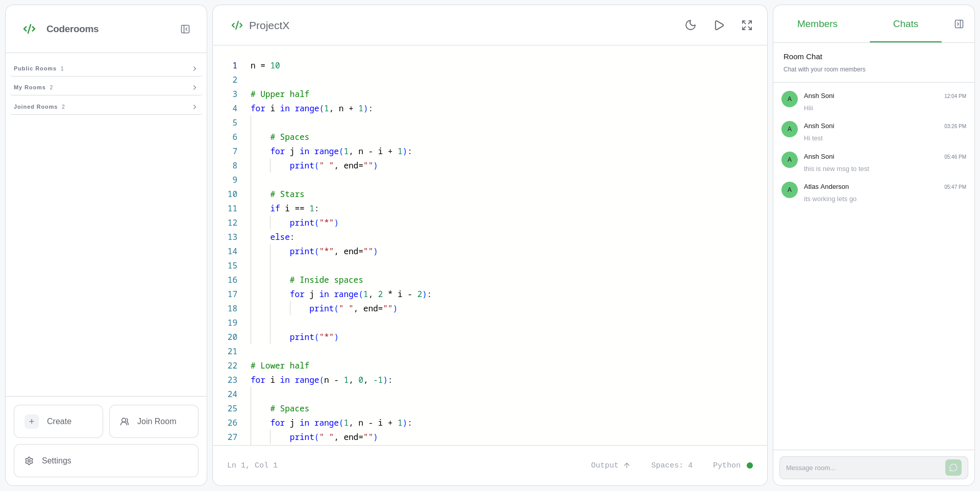Collapse the left sidebar panel icon
The image size is (980, 491).
click(x=185, y=29)
